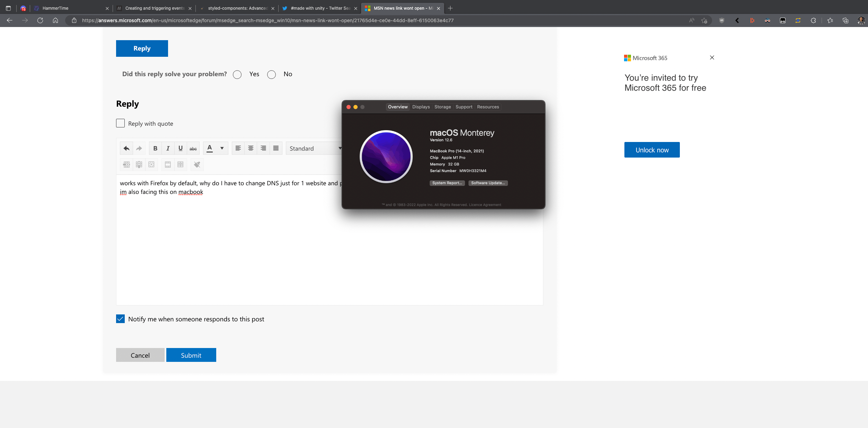Submit the reply

pos(191,355)
